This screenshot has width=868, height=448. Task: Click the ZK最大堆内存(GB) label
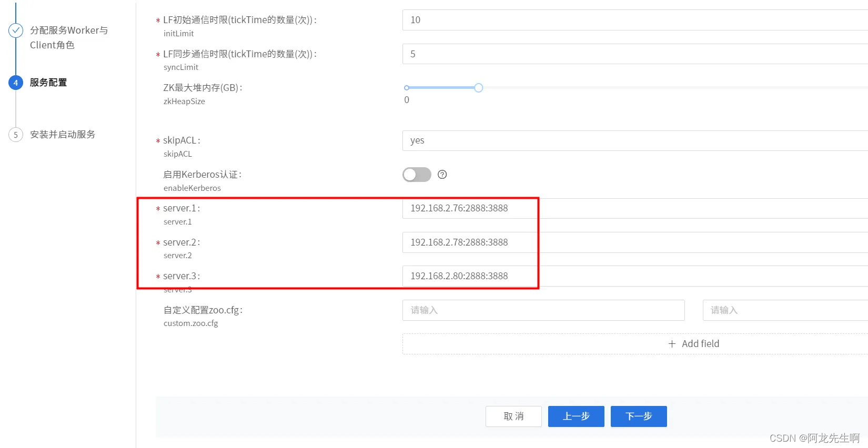point(203,88)
